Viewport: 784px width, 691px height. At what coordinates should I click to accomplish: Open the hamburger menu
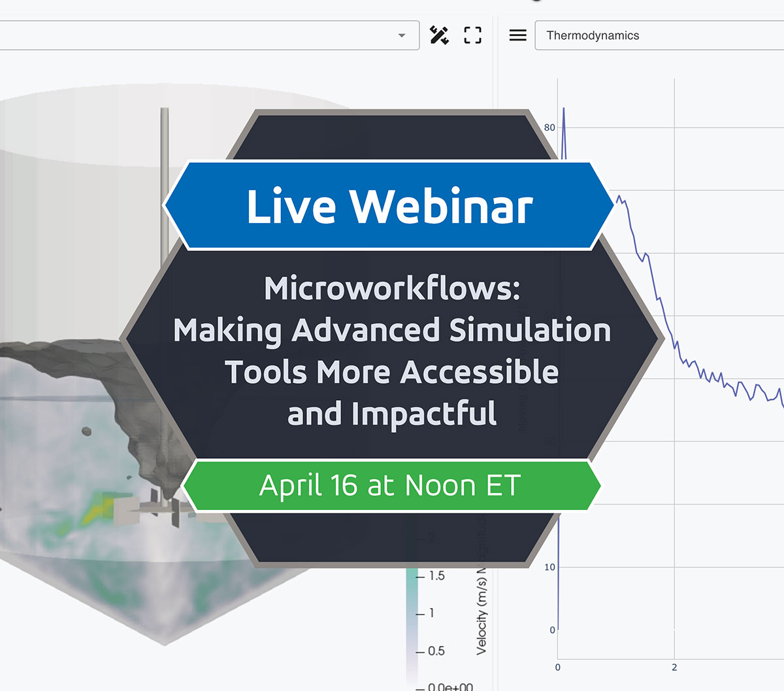click(x=517, y=35)
